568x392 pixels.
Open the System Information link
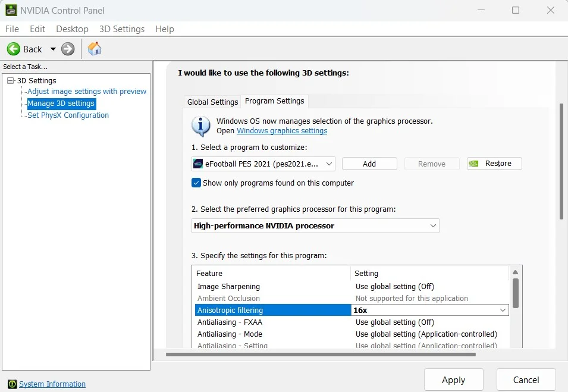coord(52,384)
